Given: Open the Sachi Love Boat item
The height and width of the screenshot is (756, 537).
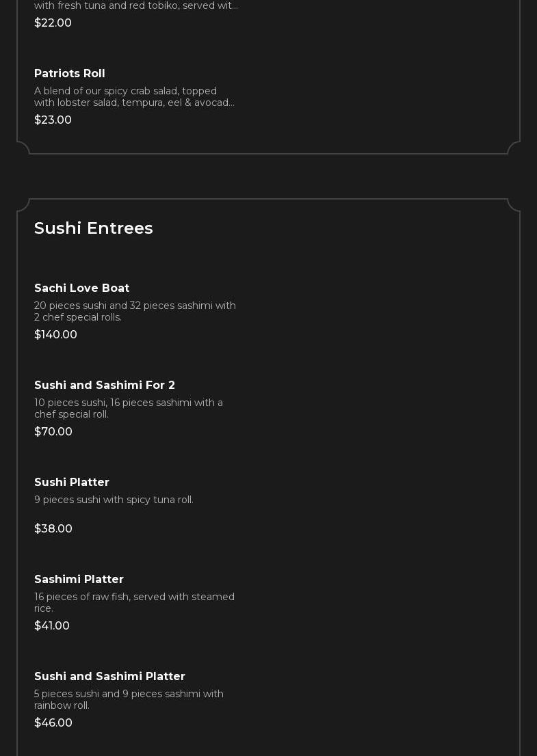Looking at the screenshot, I should click(x=81, y=288).
